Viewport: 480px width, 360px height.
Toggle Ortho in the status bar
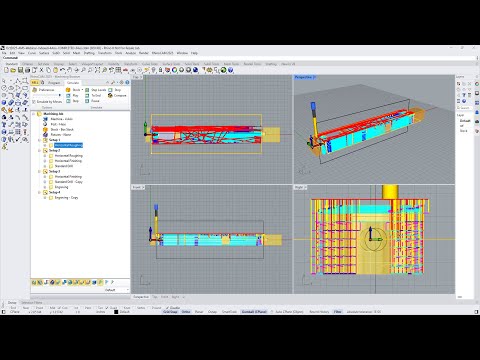coord(186,312)
